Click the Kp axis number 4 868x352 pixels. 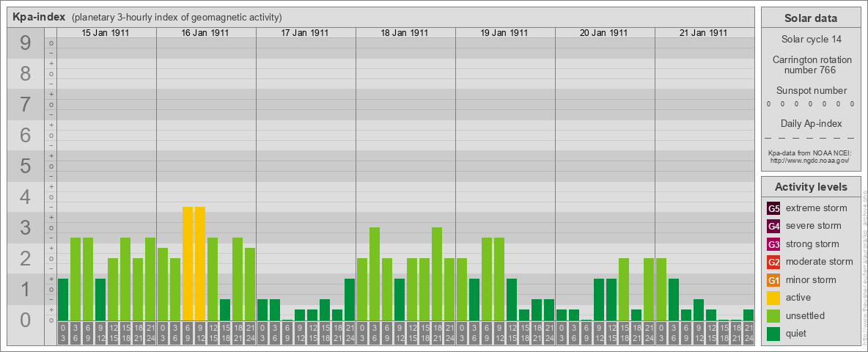[26, 197]
